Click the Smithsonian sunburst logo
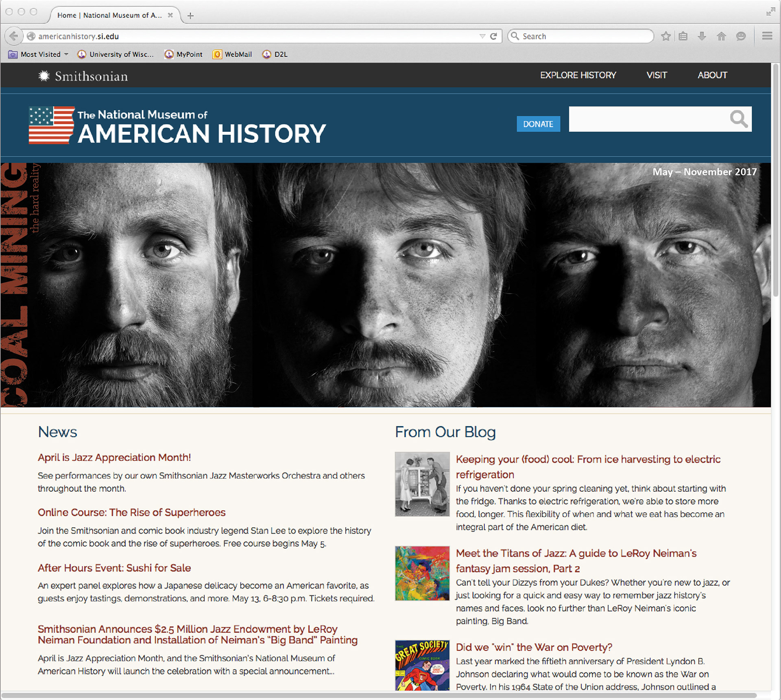 point(44,76)
